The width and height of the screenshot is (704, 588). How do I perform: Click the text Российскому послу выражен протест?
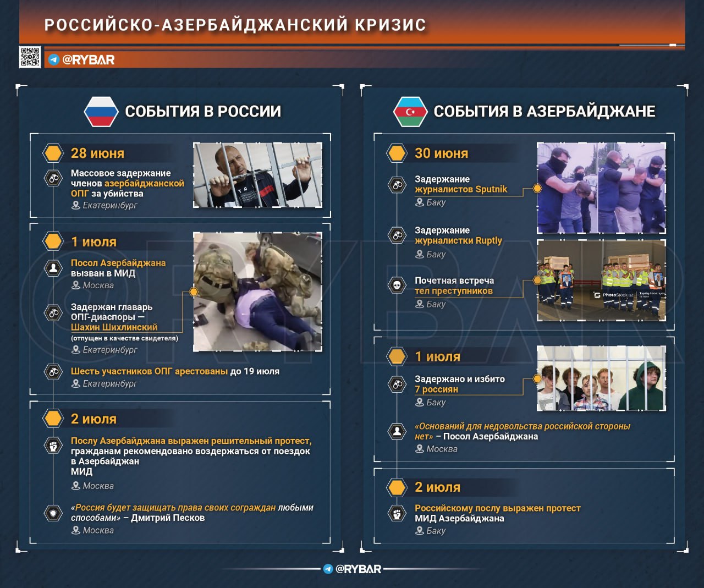click(x=498, y=508)
